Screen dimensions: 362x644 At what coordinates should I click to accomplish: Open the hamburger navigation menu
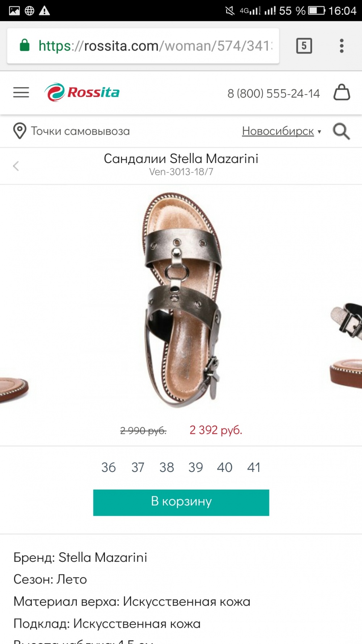[x=21, y=93]
